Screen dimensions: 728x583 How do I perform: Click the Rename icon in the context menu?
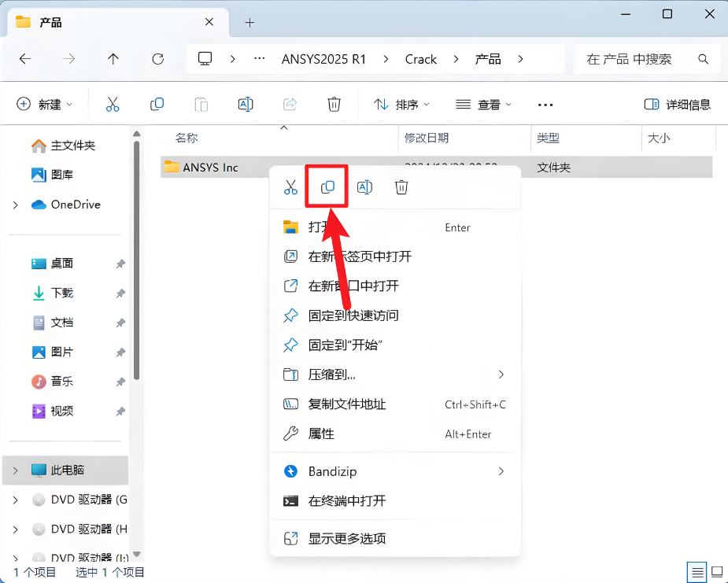point(364,187)
